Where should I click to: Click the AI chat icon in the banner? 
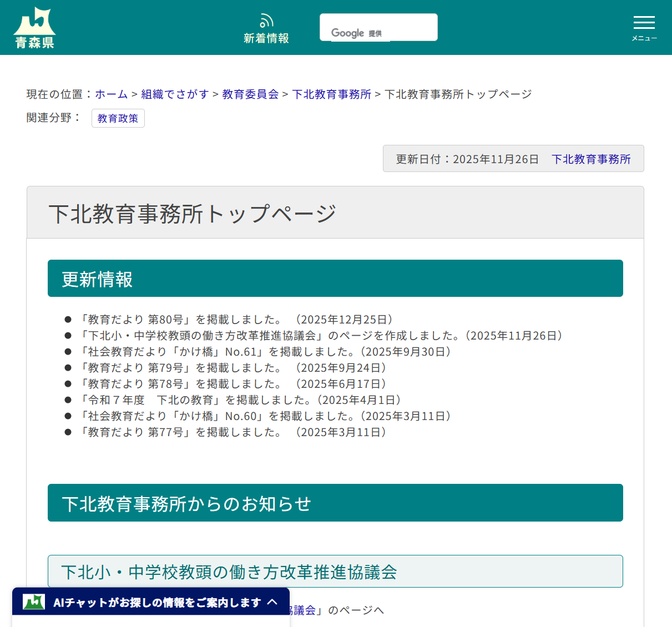33,601
